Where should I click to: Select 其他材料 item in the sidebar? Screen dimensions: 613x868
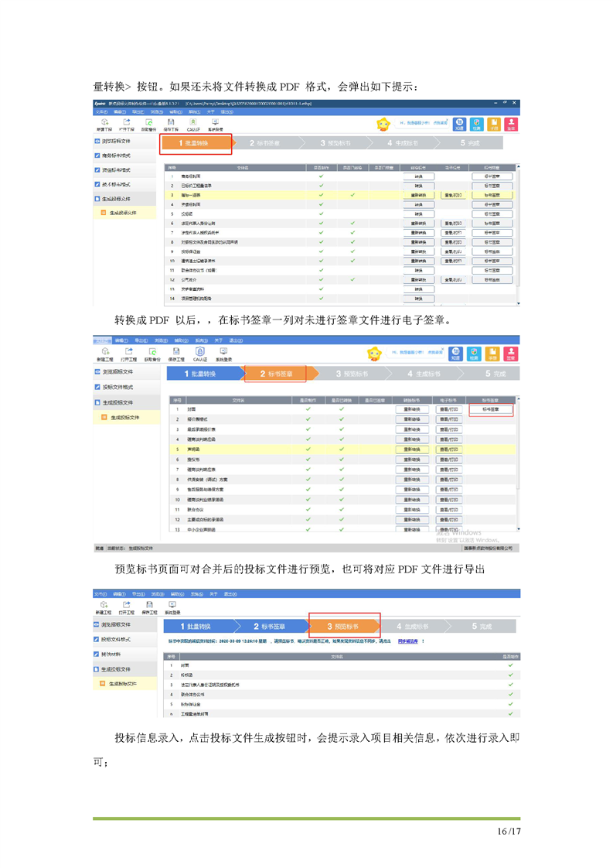click(114, 654)
